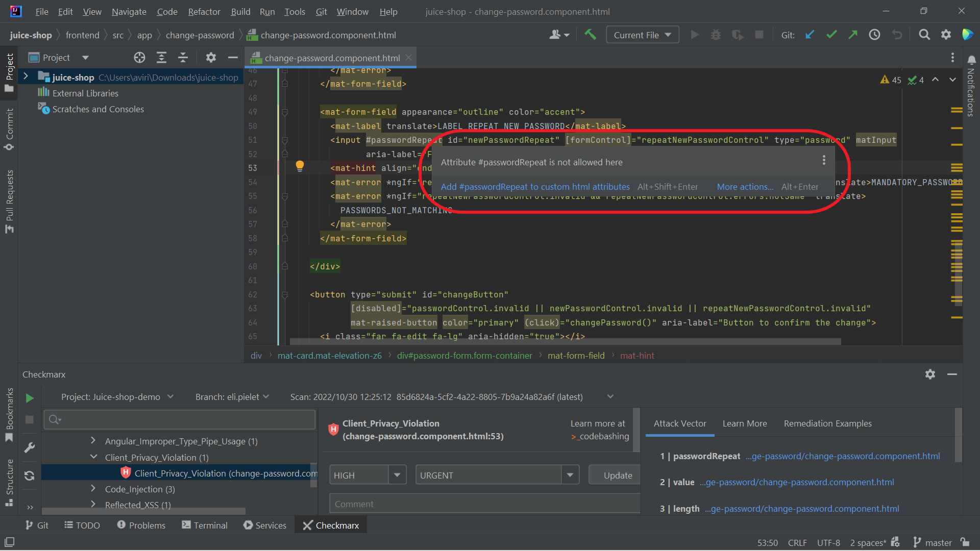
Task: Open the Scan selection dropdown arrow
Action: [x=610, y=397]
